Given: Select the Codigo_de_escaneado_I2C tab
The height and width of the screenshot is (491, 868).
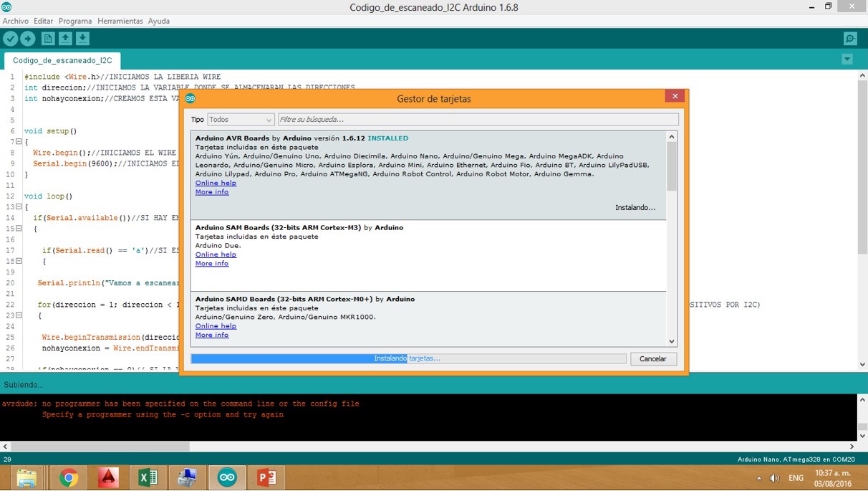Looking at the screenshot, I should (x=62, y=60).
